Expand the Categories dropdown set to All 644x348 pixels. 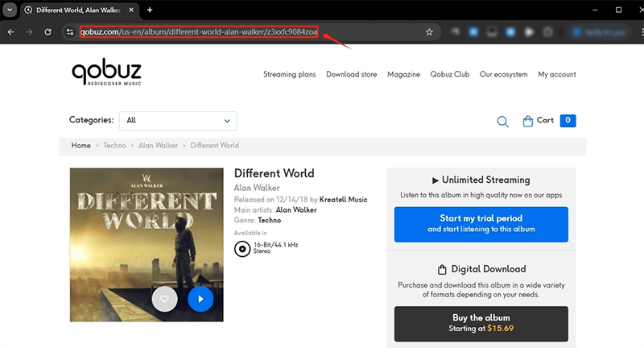tap(178, 120)
